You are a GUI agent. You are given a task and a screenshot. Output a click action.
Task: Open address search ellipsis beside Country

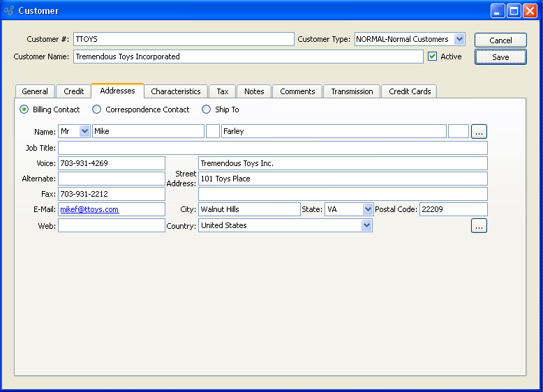[x=479, y=226]
